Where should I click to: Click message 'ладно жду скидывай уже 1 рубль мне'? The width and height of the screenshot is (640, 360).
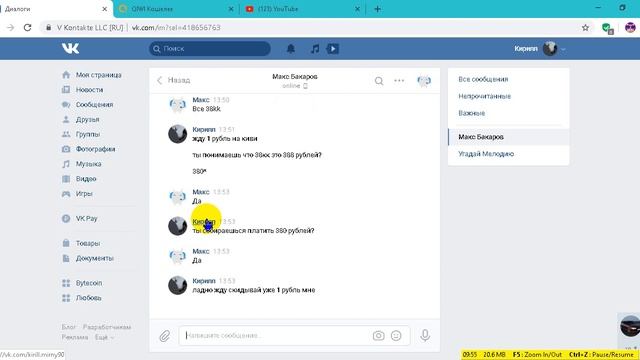pyautogui.click(x=253, y=290)
